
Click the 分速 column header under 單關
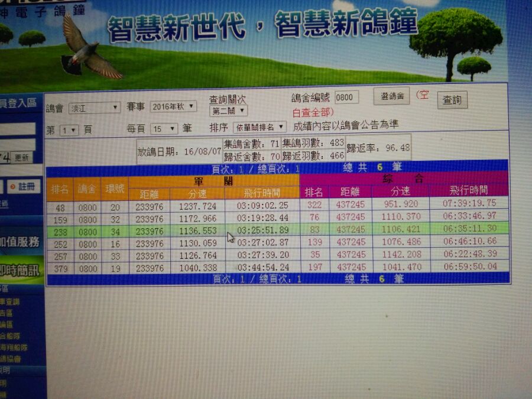click(x=197, y=194)
